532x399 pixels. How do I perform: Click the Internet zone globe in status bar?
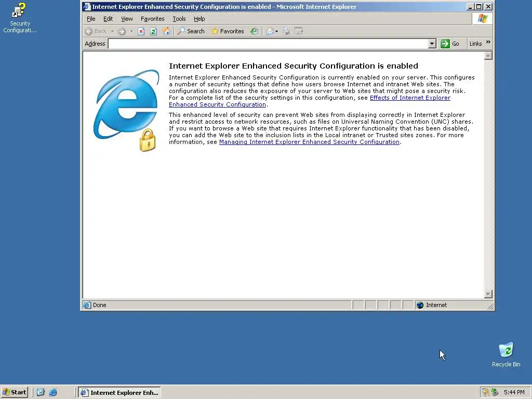pos(420,305)
